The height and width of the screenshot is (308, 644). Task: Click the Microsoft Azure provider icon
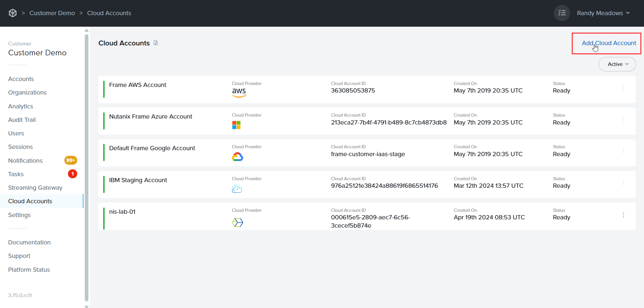tap(236, 125)
